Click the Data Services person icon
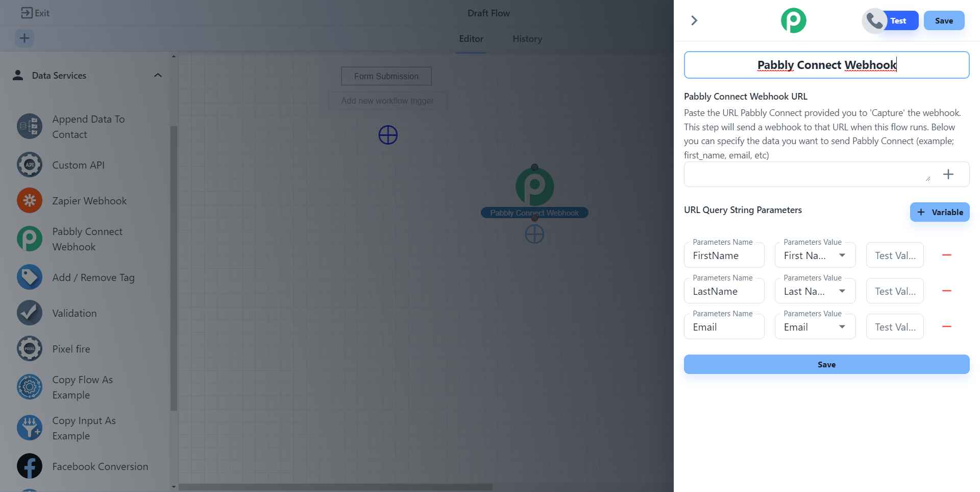Screen dimensions: 980x492 click(18, 75)
